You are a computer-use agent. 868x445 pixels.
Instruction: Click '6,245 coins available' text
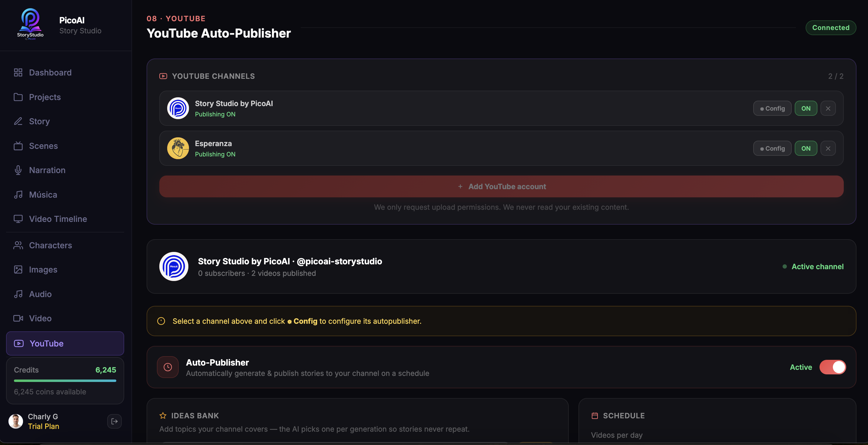click(x=50, y=392)
